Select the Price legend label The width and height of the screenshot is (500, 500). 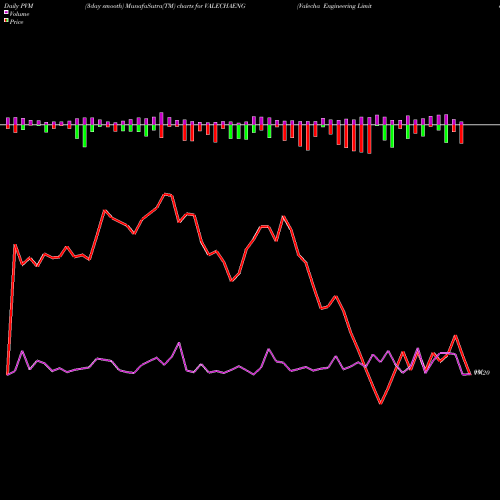click(x=16, y=22)
